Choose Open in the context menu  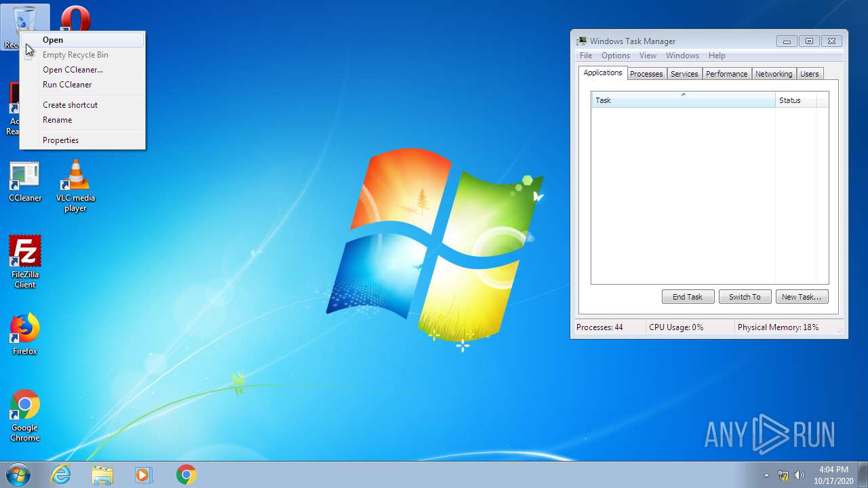pyautogui.click(x=82, y=40)
